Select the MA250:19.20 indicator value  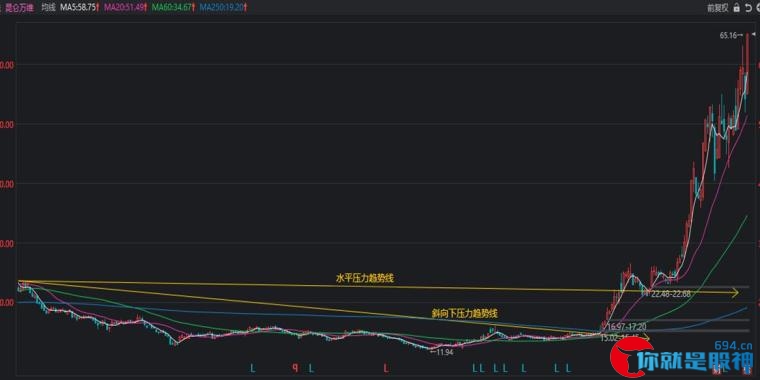click(x=222, y=8)
